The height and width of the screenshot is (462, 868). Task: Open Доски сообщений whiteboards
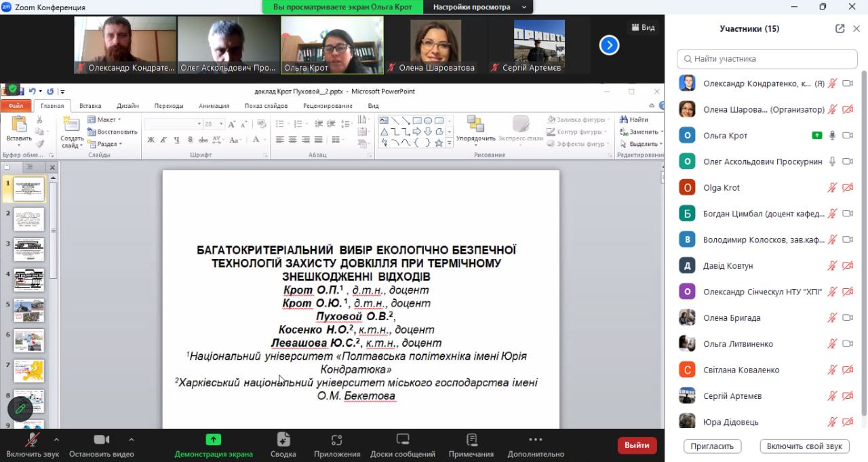402,440
